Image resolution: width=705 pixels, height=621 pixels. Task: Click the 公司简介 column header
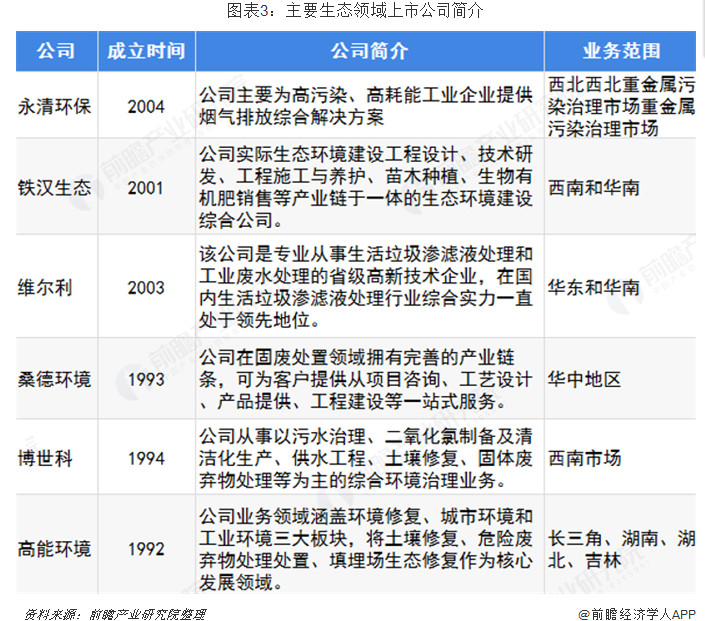(x=369, y=50)
